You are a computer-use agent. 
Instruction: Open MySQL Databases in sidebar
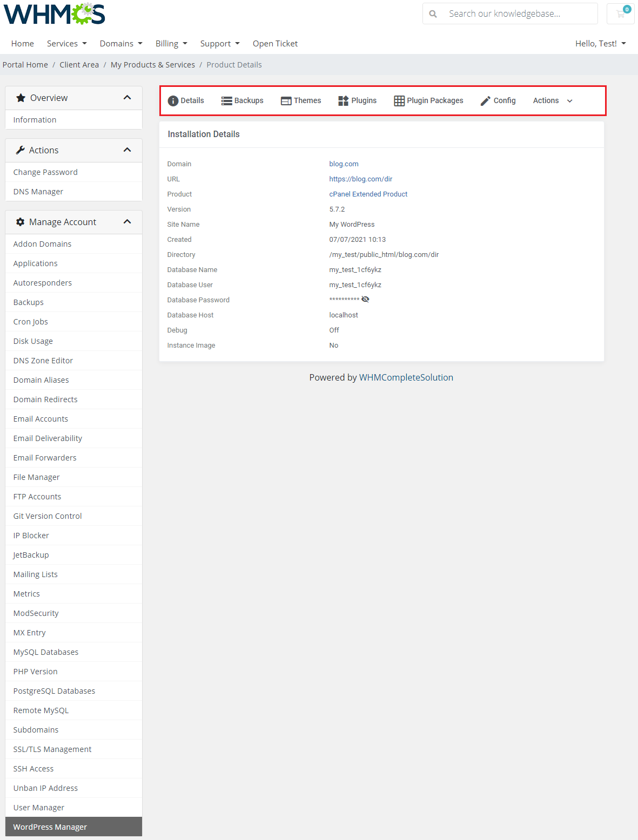tap(73, 652)
